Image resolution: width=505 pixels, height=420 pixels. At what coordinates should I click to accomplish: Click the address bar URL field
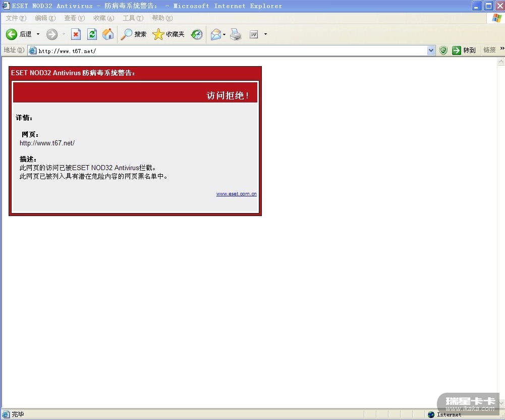click(232, 50)
